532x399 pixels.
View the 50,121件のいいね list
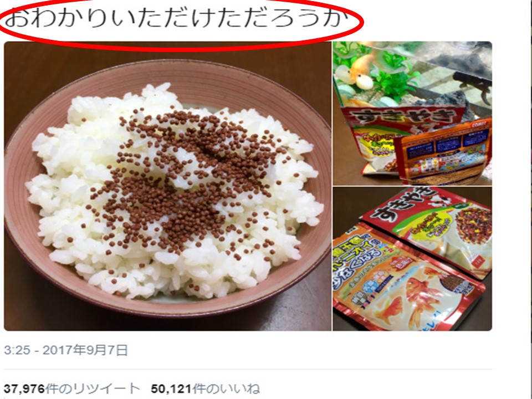[x=206, y=388]
